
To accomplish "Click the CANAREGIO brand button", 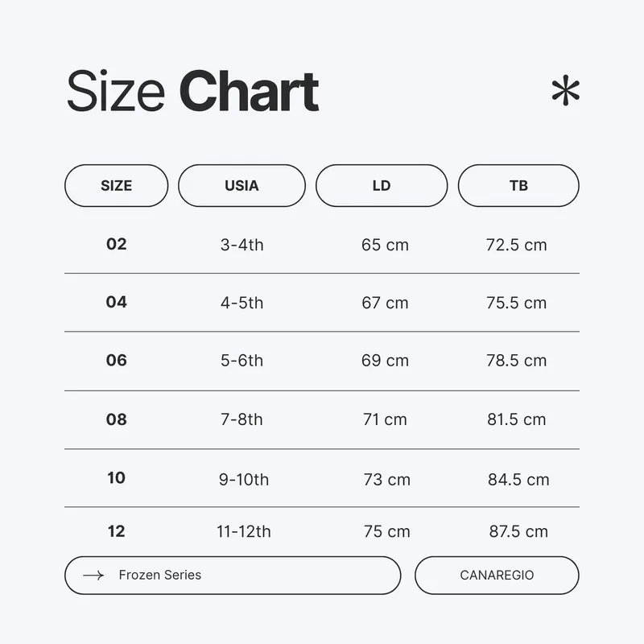I will (497, 576).
